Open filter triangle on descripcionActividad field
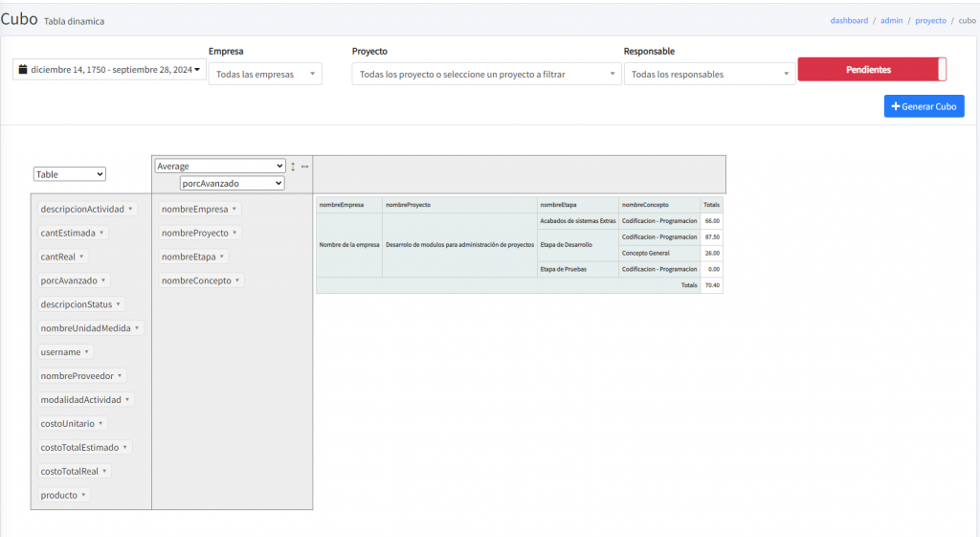The width and height of the screenshot is (980, 537). [x=130, y=209]
